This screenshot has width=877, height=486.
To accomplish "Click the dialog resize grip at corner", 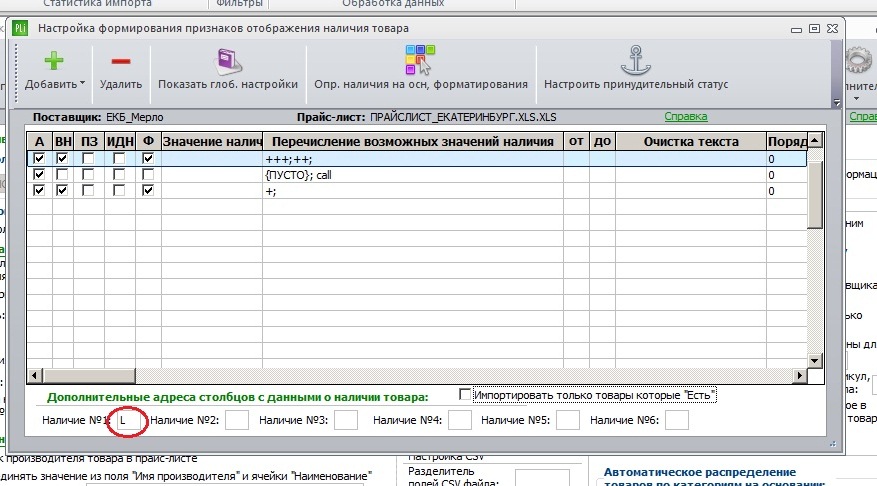I will click(x=833, y=444).
